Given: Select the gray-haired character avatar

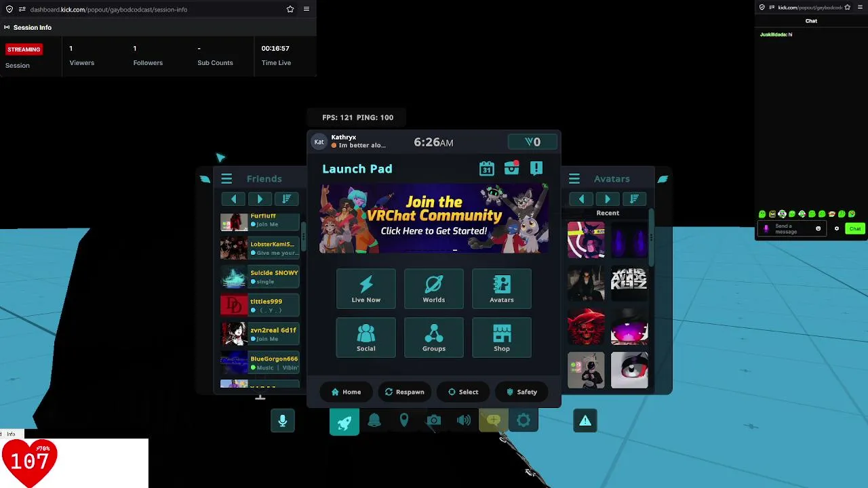Looking at the screenshot, I should [x=586, y=370].
